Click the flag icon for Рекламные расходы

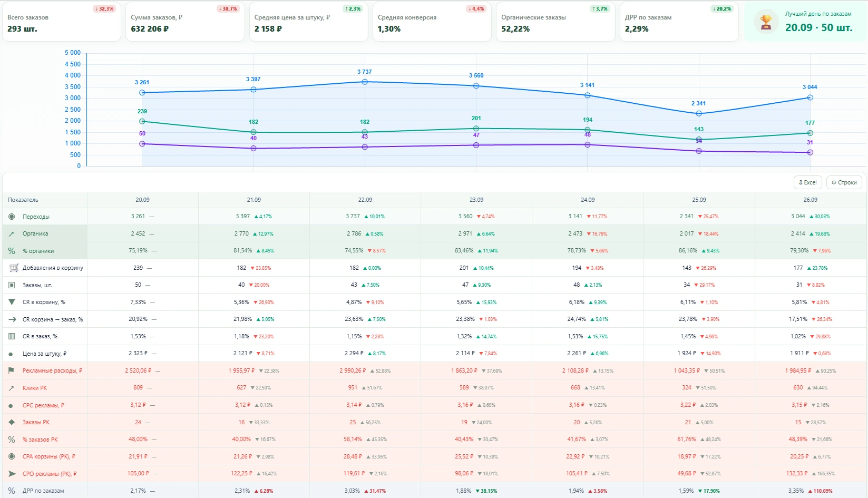tap(11, 370)
